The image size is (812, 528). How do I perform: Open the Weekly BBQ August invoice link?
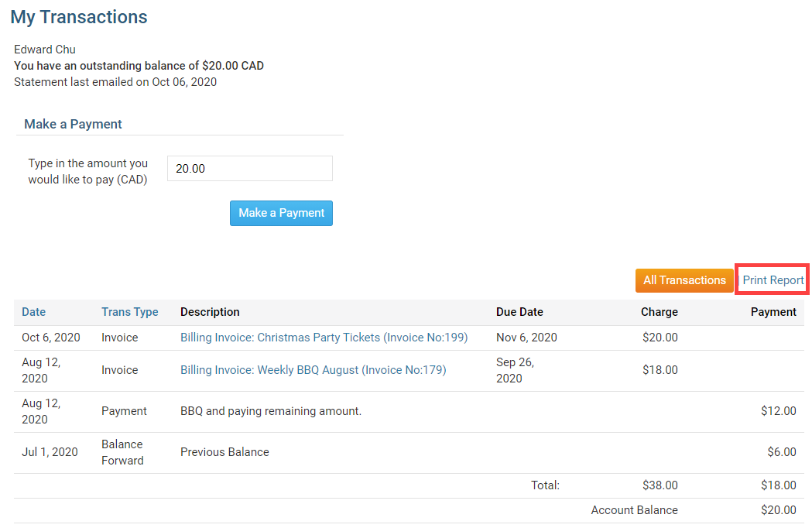tap(313, 370)
